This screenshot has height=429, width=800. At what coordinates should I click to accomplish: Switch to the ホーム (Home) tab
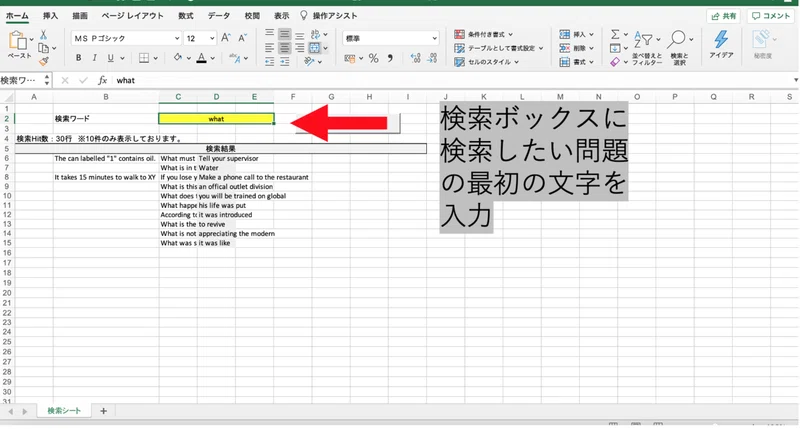[17, 16]
